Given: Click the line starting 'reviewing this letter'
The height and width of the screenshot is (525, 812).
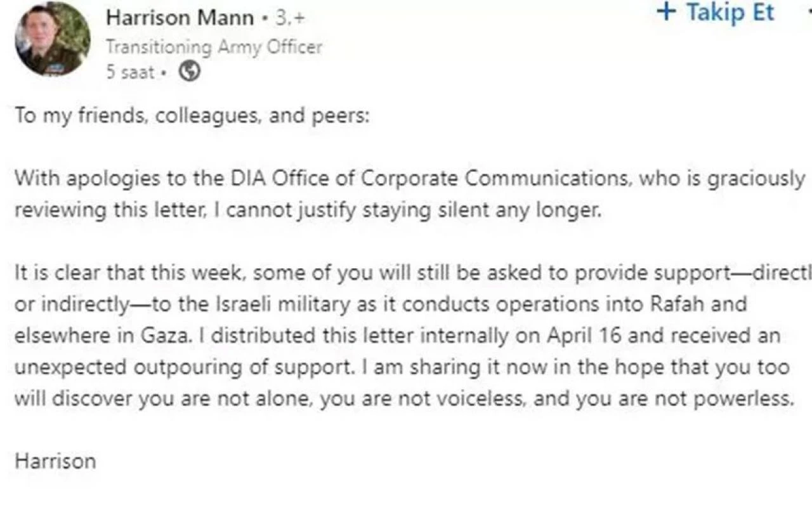Looking at the screenshot, I should [307, 211].
